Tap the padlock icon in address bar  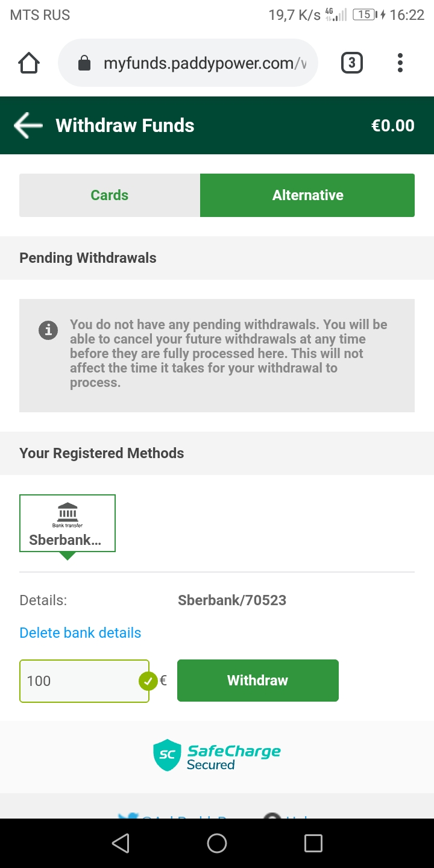click(84, 63)
